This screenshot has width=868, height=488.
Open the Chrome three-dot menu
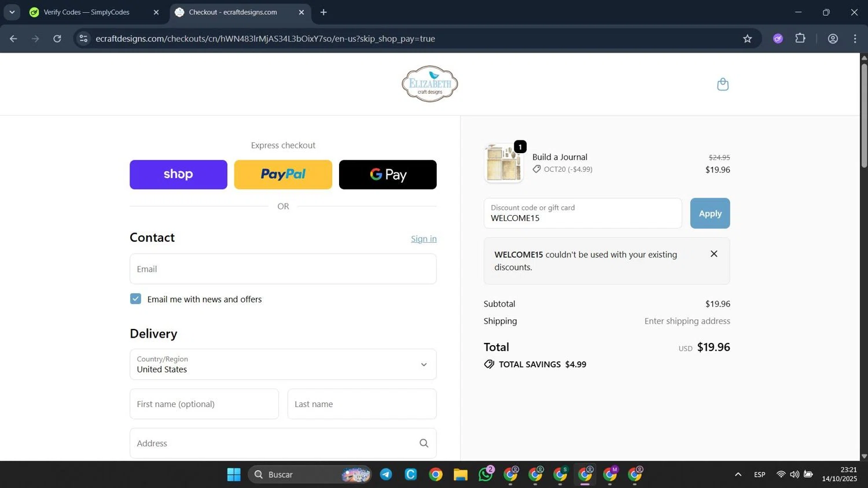pos(855,39)
